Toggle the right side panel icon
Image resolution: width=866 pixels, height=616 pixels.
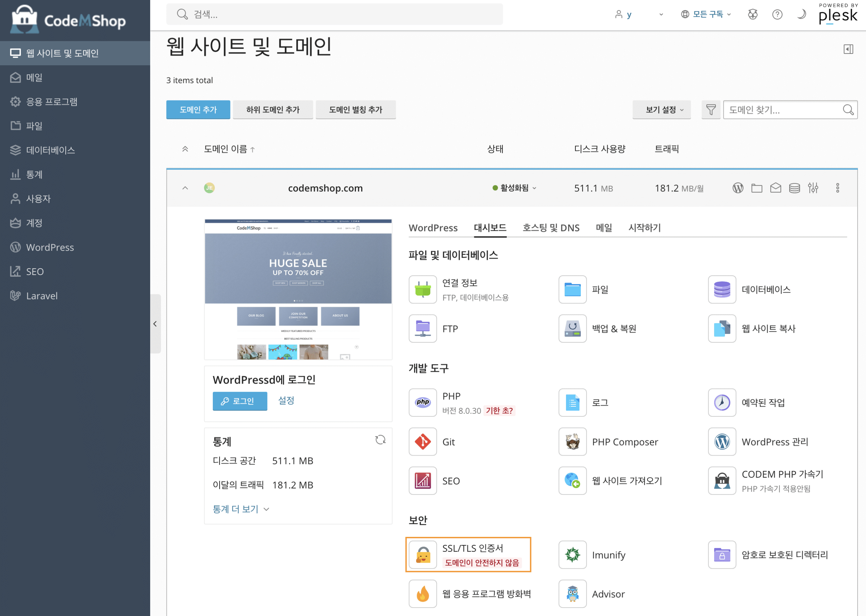pyautogui.click(x=848, y=49)
